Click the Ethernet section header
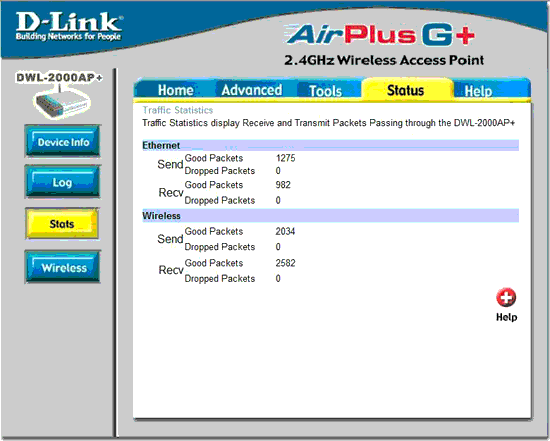Screen dimensions: 550x441 tap(330, 145)
